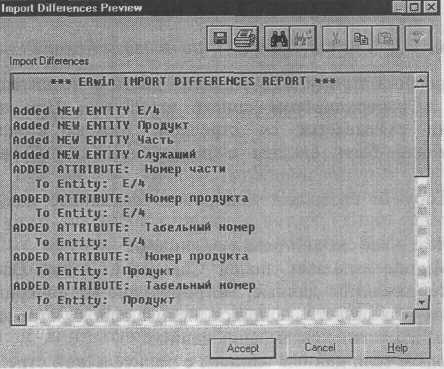Cancel the import preview

(320, 348)
